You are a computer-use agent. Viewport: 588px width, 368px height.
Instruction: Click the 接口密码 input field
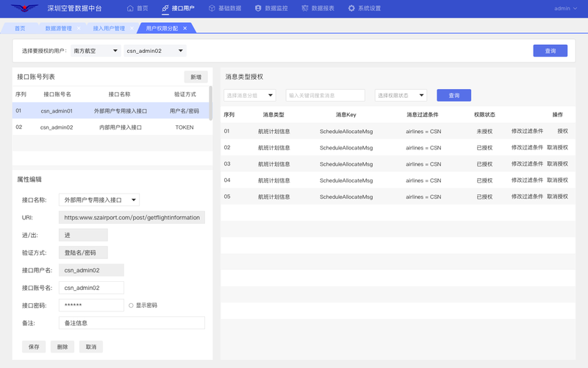click(91, 305)
